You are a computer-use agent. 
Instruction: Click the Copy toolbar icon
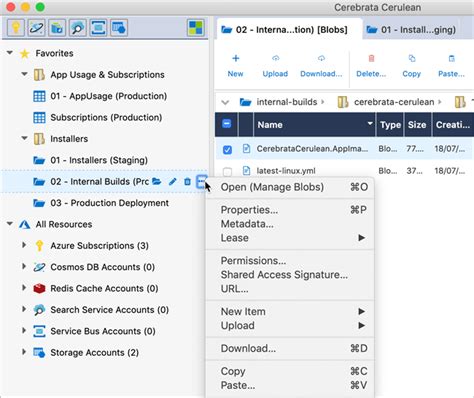[412, 58]
